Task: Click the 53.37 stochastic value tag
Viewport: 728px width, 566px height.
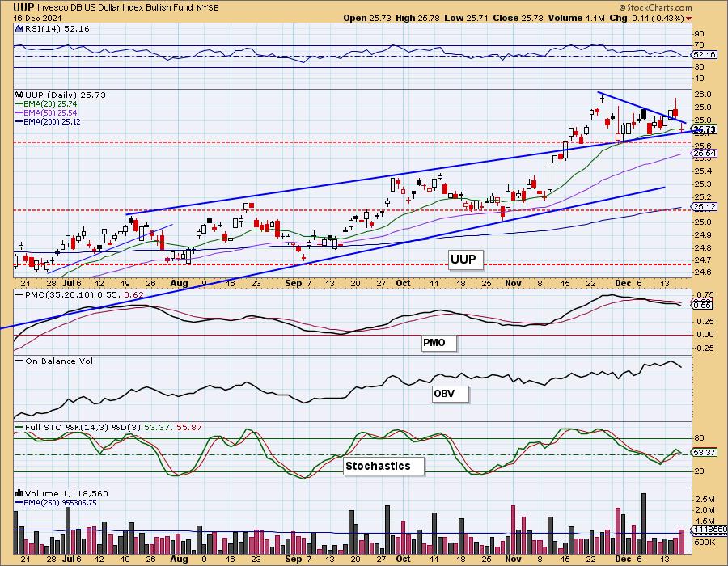Action: coord(705,452)
